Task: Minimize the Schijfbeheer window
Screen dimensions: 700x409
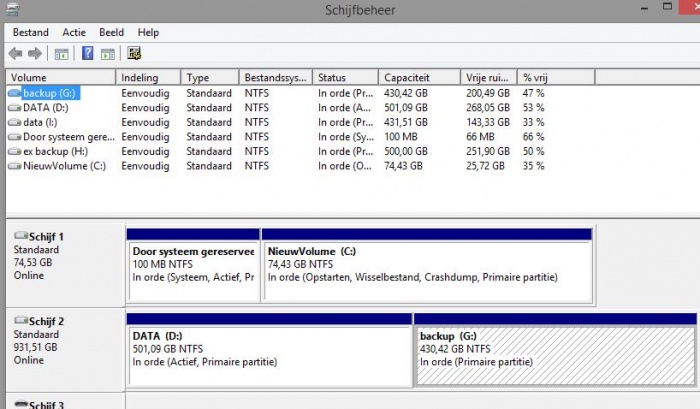Action: 644,8
